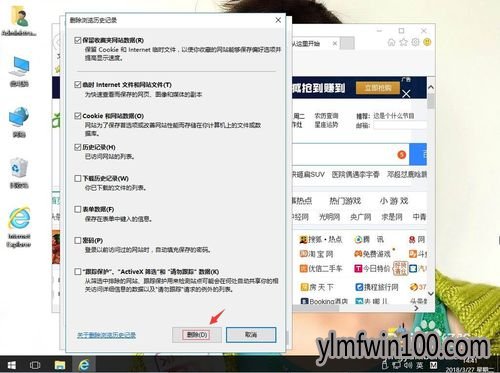
Task: Open the 腾讯 site link
Action: click(369, 239)
